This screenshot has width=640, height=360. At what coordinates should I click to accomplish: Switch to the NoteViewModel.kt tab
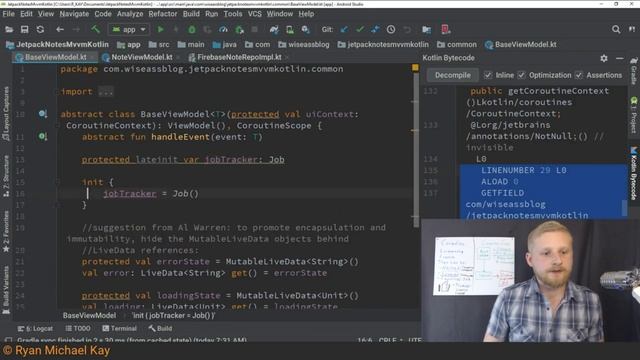tap(142, 57)
